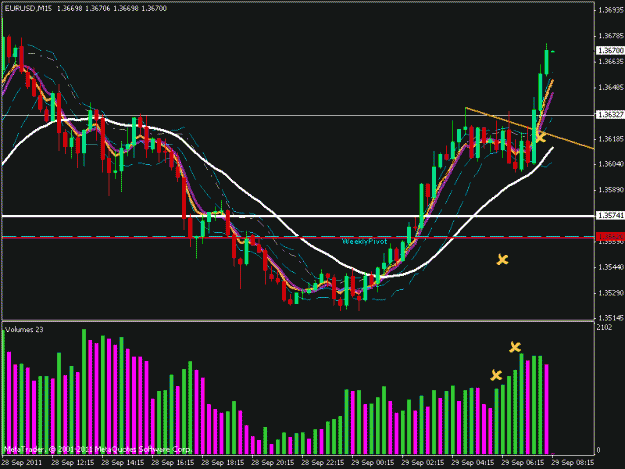Select the WeeklyPivot label on the chart
This screenshot has height=469, width=625.
(x=364, y=241)
